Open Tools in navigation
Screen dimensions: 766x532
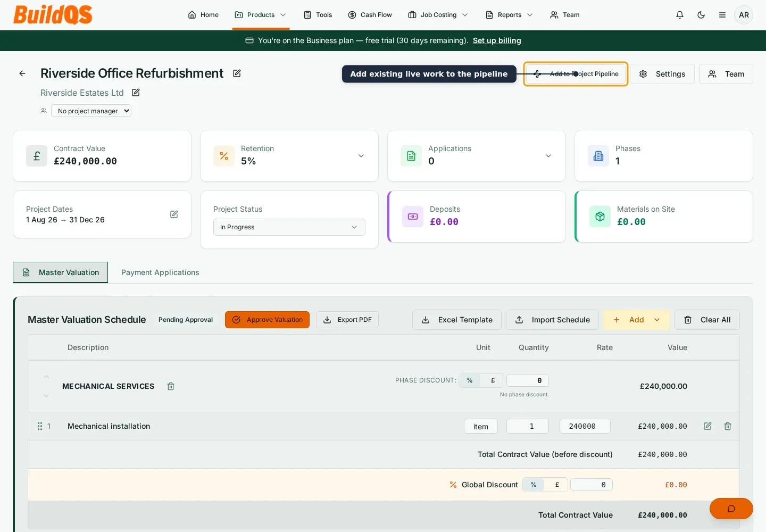pos(318,15)
